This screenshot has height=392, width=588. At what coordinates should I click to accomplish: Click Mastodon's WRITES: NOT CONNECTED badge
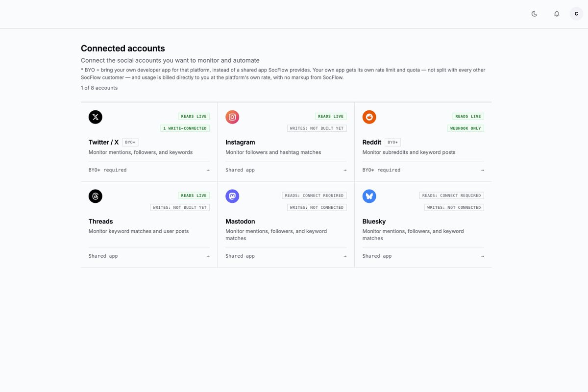click(317, 207)
